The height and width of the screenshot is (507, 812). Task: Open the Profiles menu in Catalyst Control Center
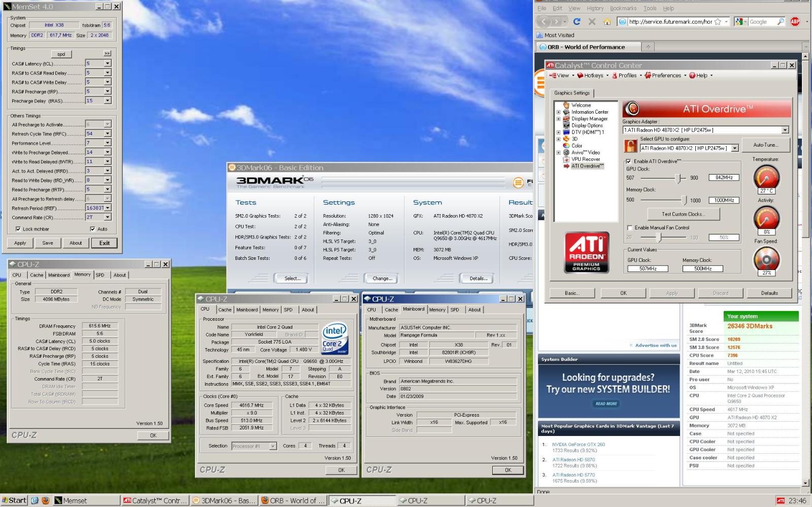[x=627, y=76]
